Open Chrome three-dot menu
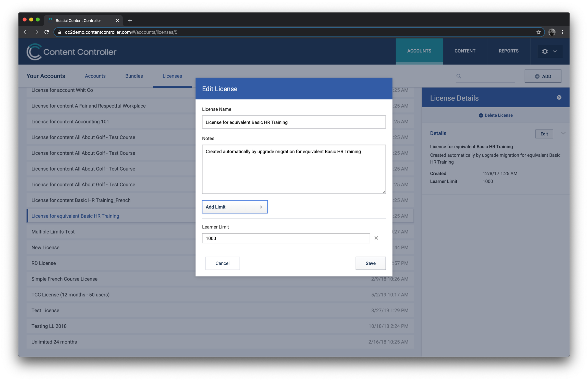The height and width of the screenshot is (381, 588). pyautogui.click(x=562, y=32)
